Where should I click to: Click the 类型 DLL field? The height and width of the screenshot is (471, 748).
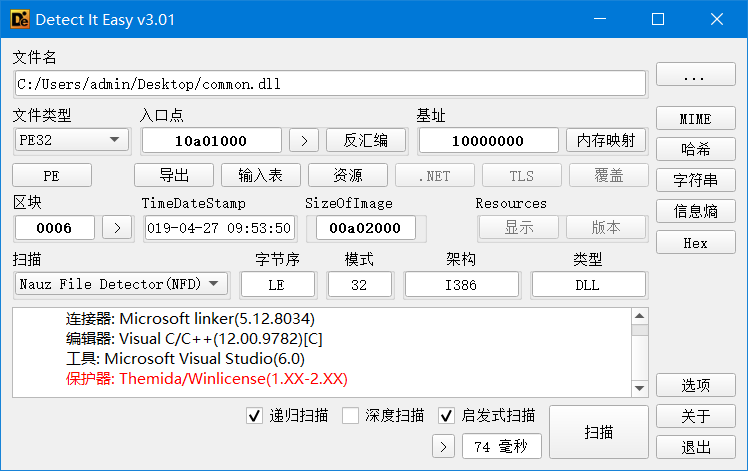click(588, 284)
